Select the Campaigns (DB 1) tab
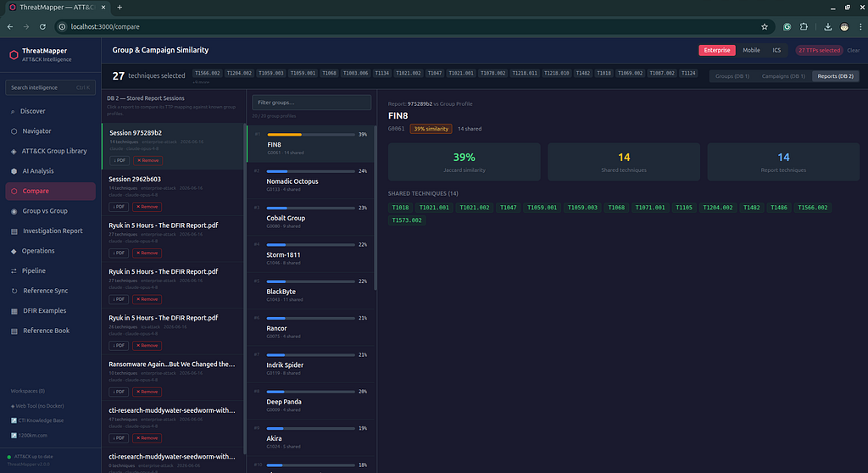This screenshot has width=868, height=473. coord(783,76)
